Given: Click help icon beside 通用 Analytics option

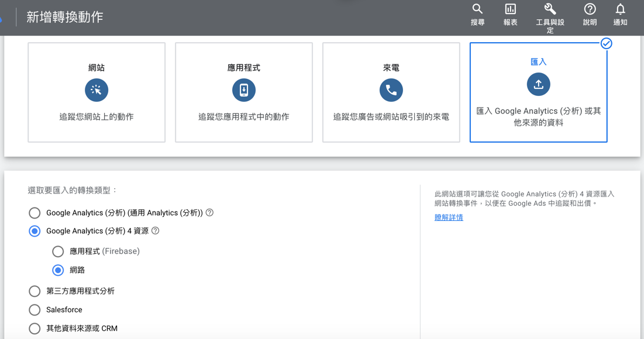Looking at the screenshot, I should click(x=209, y=213).
